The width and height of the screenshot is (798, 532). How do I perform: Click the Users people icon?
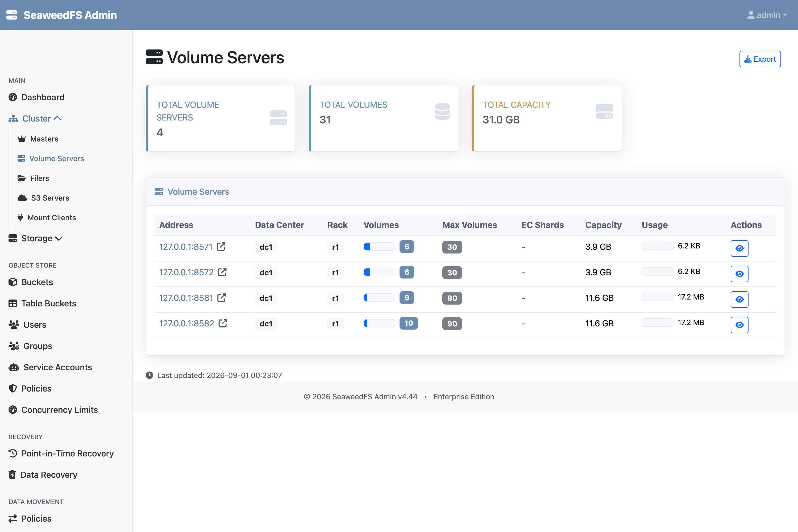(14, 325)
